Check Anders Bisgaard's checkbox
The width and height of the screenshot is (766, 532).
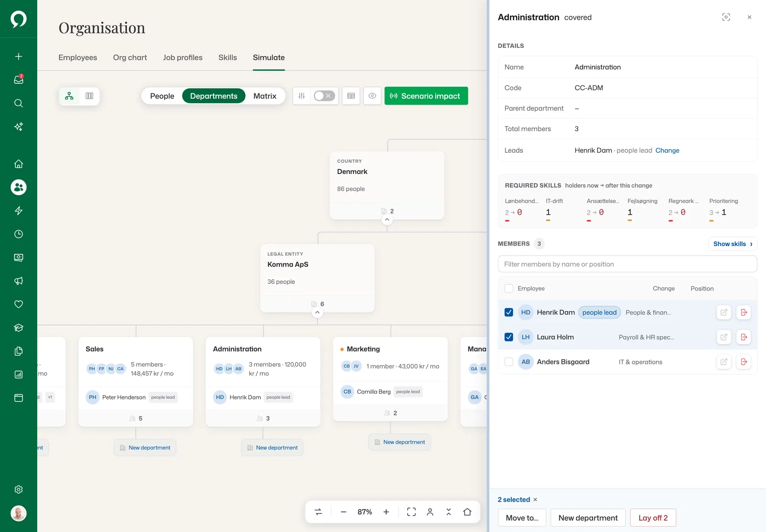coord(509,362)
